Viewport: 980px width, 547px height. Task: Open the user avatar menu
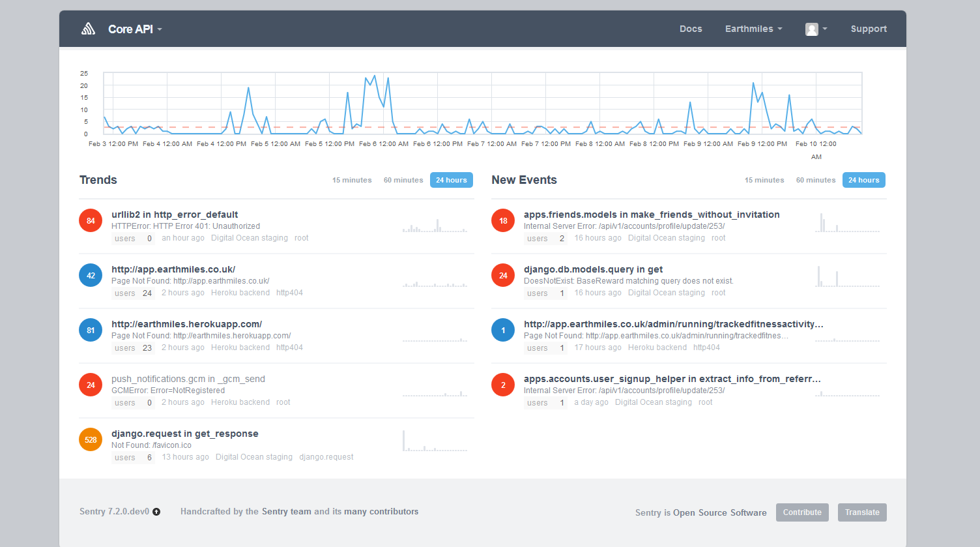tap(811, 29)
